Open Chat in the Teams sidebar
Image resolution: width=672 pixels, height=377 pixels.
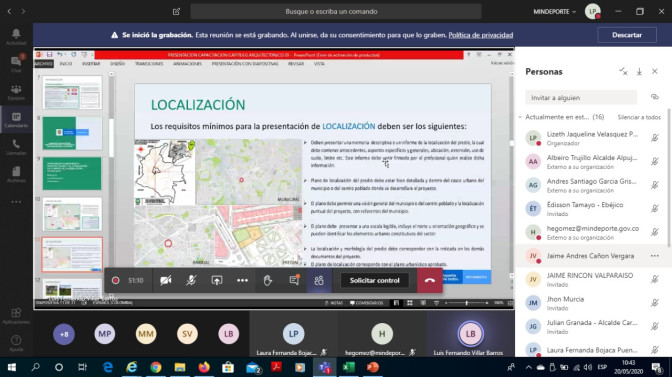(x=16, y=64)
